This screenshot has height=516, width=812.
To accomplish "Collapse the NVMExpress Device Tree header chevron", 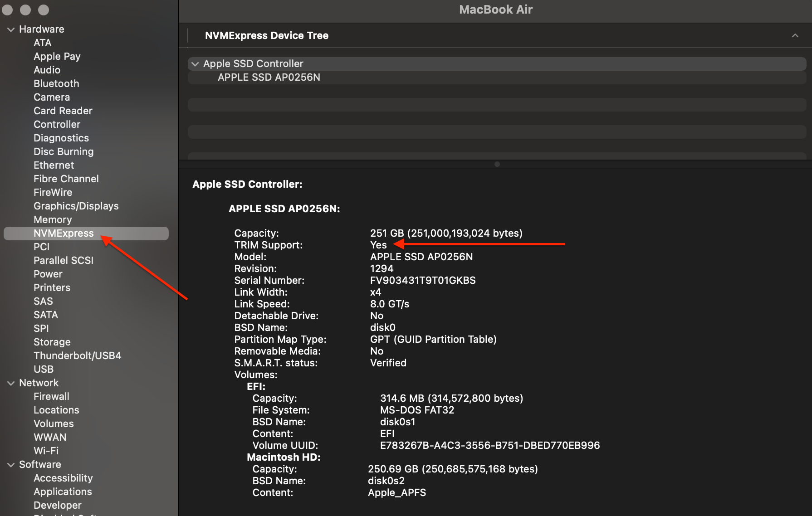I will [x=795, y=35].
